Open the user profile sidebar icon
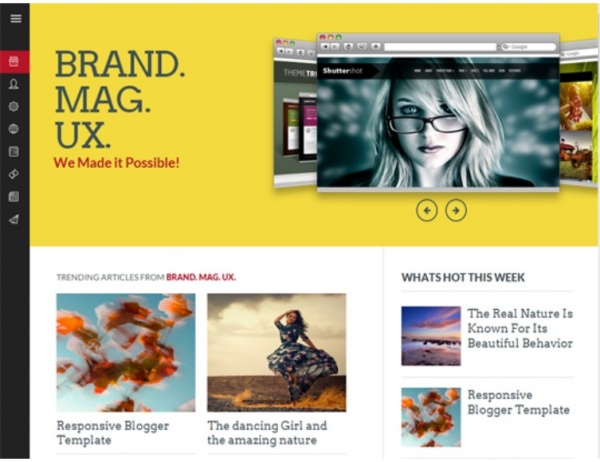The width and height of the screenshot is (600, 462). coord(14,84)
